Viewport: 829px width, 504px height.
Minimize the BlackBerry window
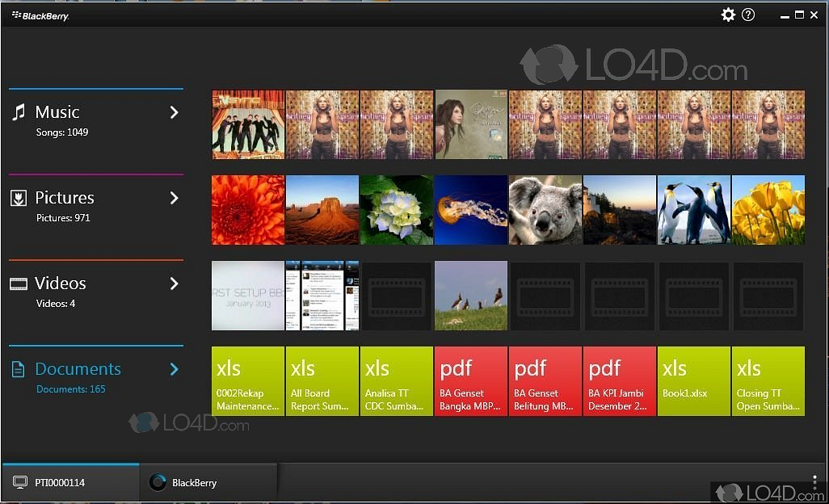pos(785,16)
